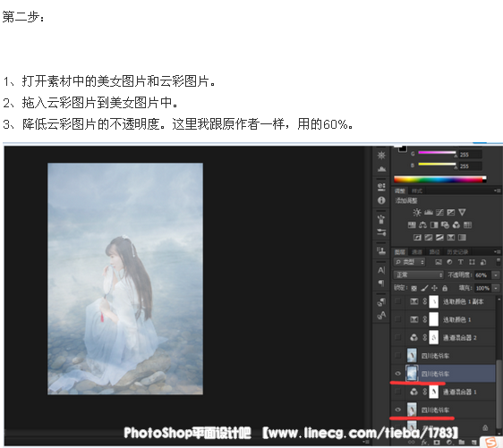Add a Vibrance adjustment
Image resolution: width=503 pixels, height=448 pixels.
point(462,212)
